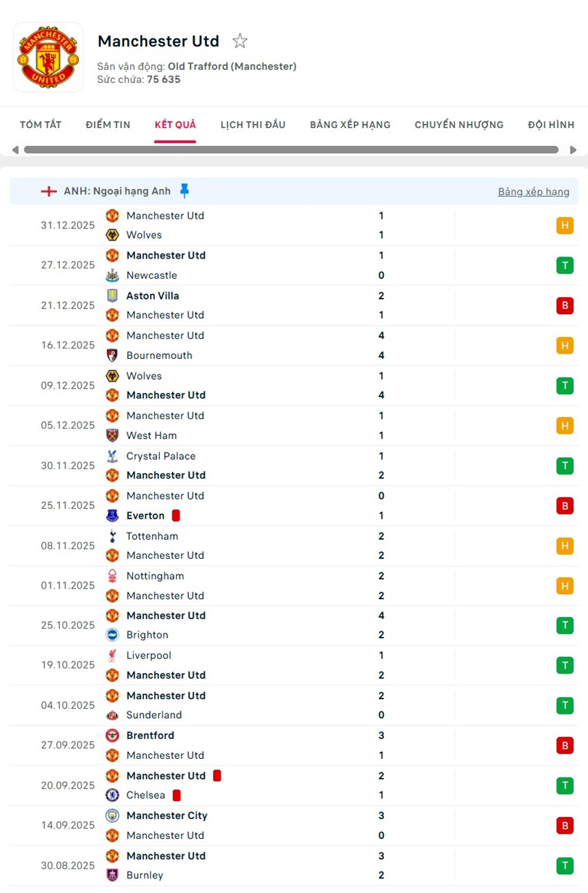
Task: Click the favorite star next to Manchester Utd
Action: [x=239, y=41]
